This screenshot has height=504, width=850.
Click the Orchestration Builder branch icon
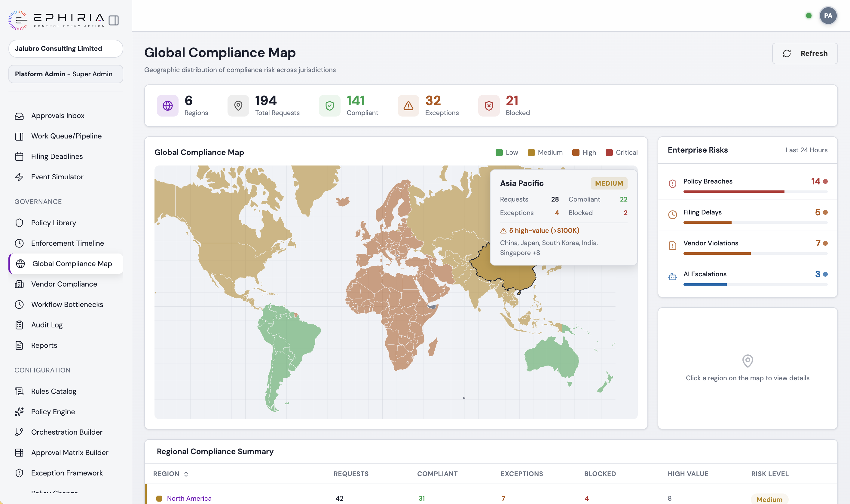coord(19,432)
